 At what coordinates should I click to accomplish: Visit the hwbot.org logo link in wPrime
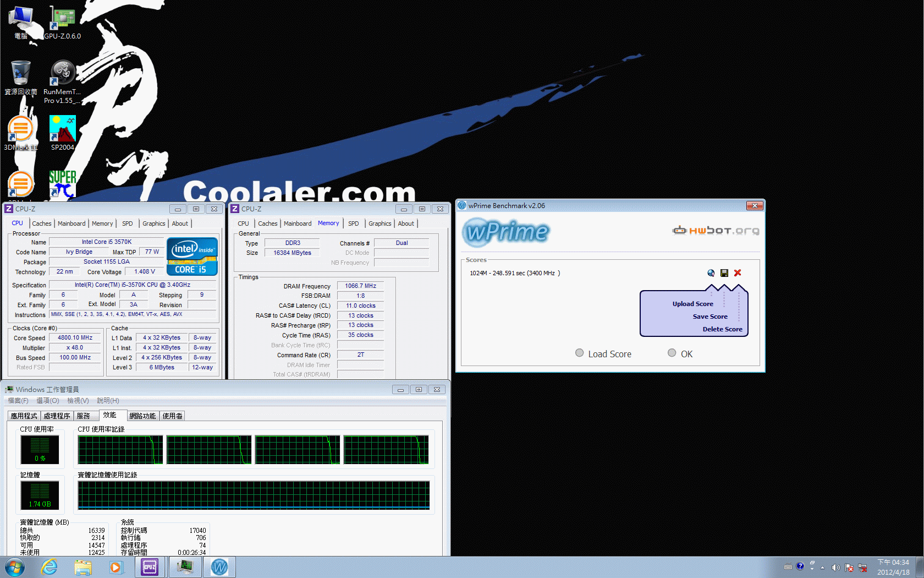coord(716,230)
